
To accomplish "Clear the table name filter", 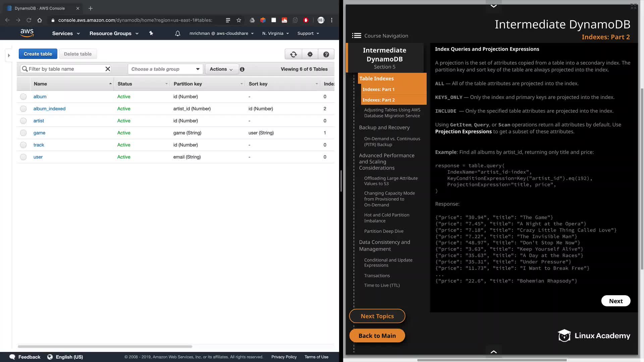I will (108, 69).
